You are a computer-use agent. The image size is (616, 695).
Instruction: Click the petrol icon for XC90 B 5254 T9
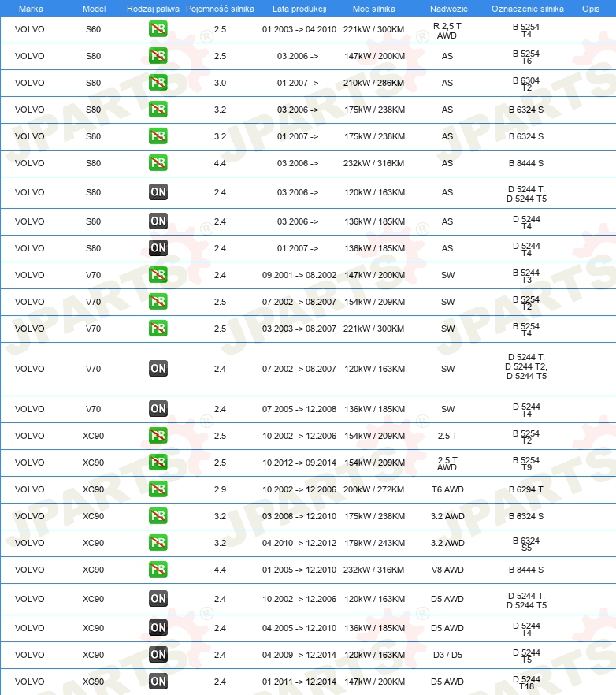click(158, 463)
